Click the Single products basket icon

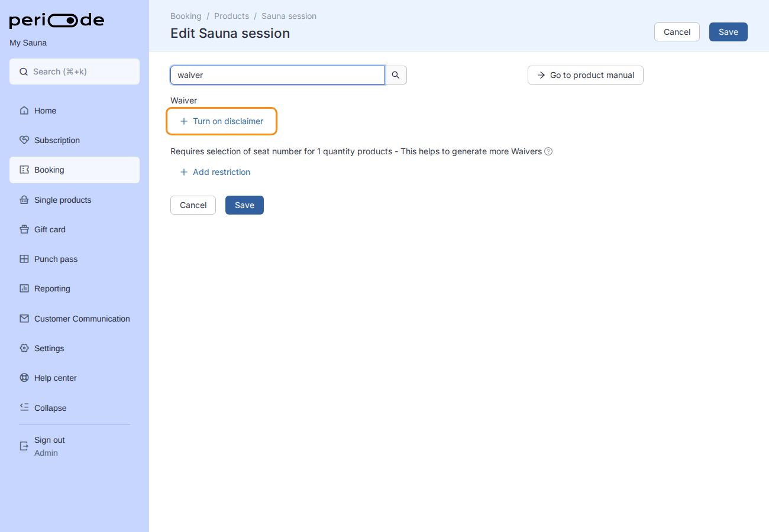(x=24, y=200)
